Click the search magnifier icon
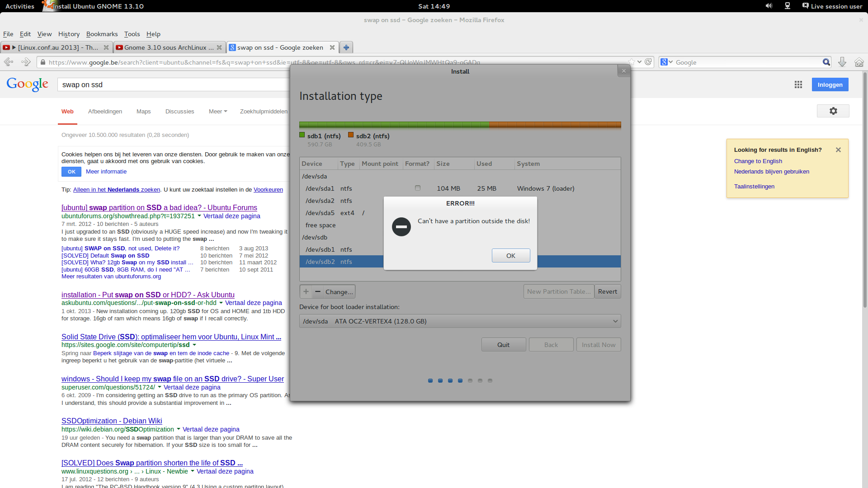This screenshot has width=868, height=488. [826, 62]
